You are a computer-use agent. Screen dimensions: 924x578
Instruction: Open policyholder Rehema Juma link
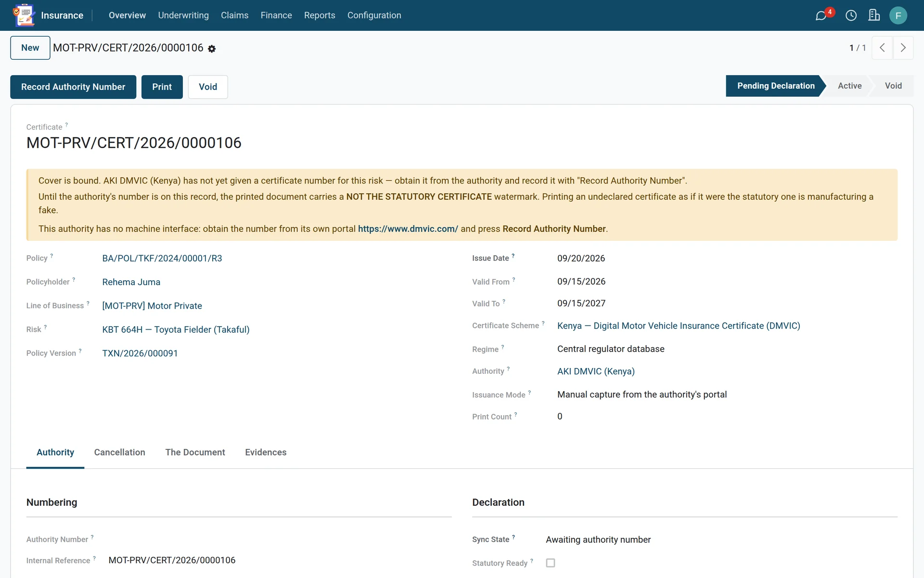coord(131,282)
